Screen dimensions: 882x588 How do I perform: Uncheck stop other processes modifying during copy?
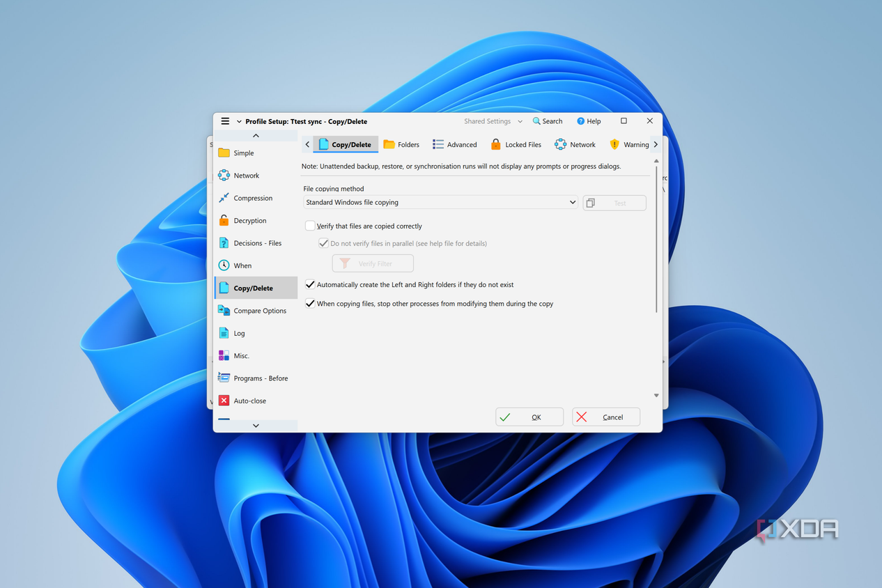[310, 304]
